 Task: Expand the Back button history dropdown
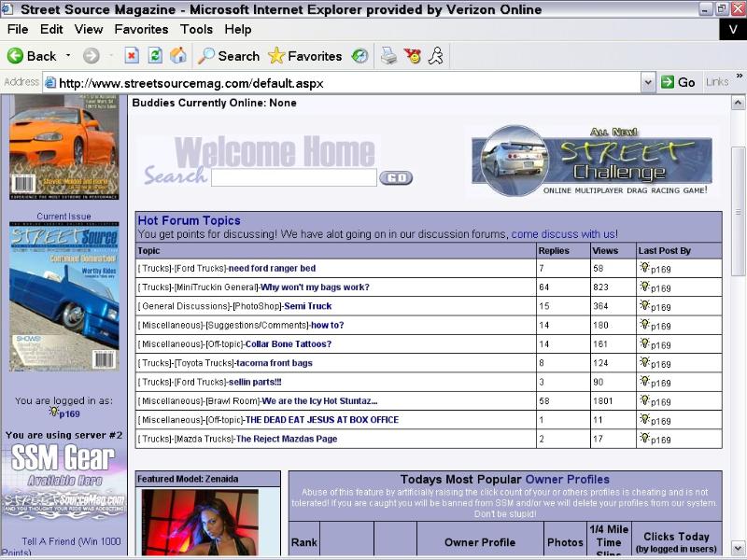pos(68,56)
